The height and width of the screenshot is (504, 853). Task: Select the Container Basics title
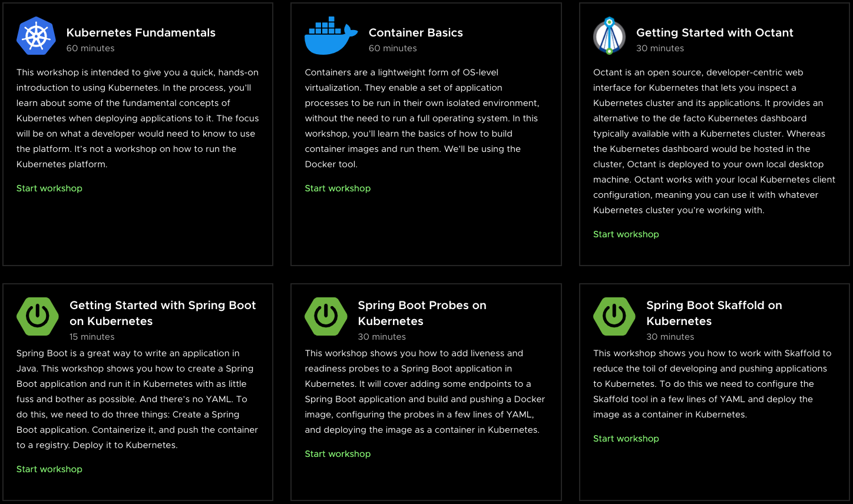coord(415,33)
